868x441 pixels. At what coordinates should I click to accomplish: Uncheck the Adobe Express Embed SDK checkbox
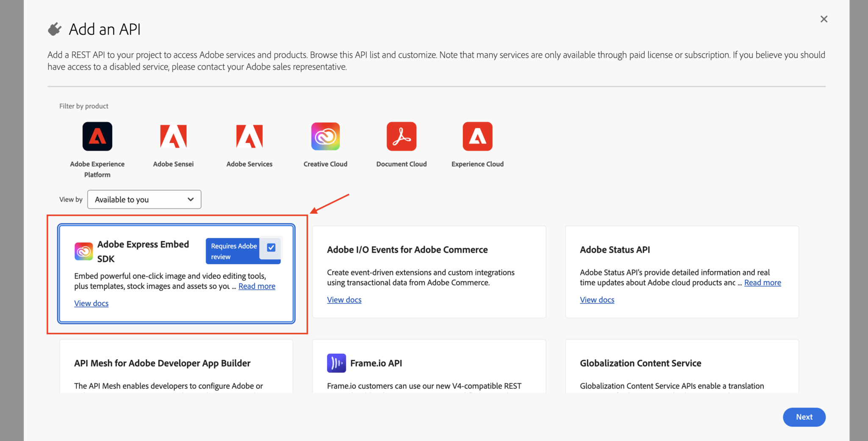tap(271, 247)
